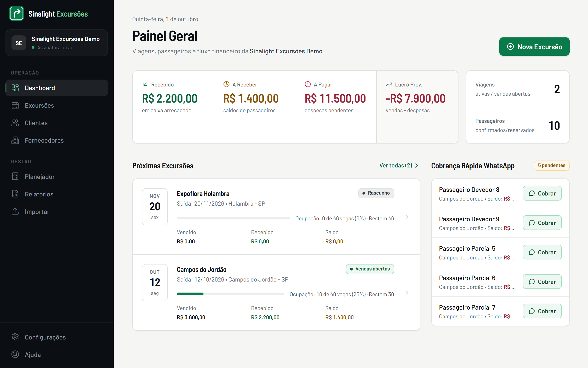Expand Campos do Jordão with its chevron
The width and height of the screenshot is (588, 368).
[x=407, y=293]
